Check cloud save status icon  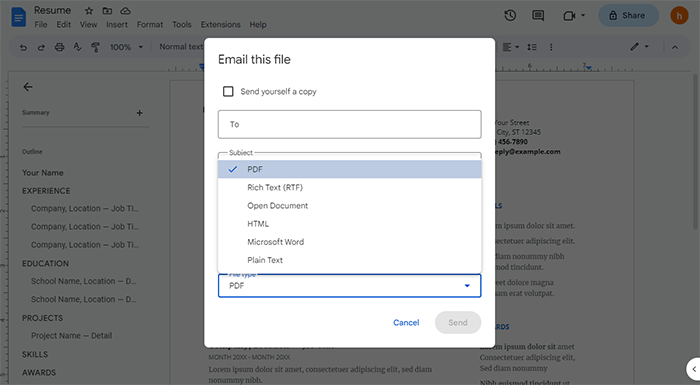coord(125,11)
